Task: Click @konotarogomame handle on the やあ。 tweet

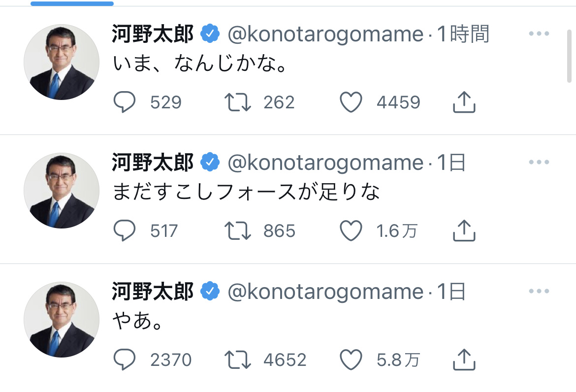Action: (x=325, y=292)
